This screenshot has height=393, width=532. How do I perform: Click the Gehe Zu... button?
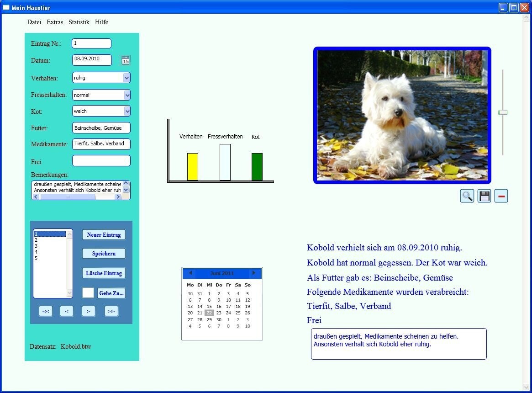click(x=111, y=293)
